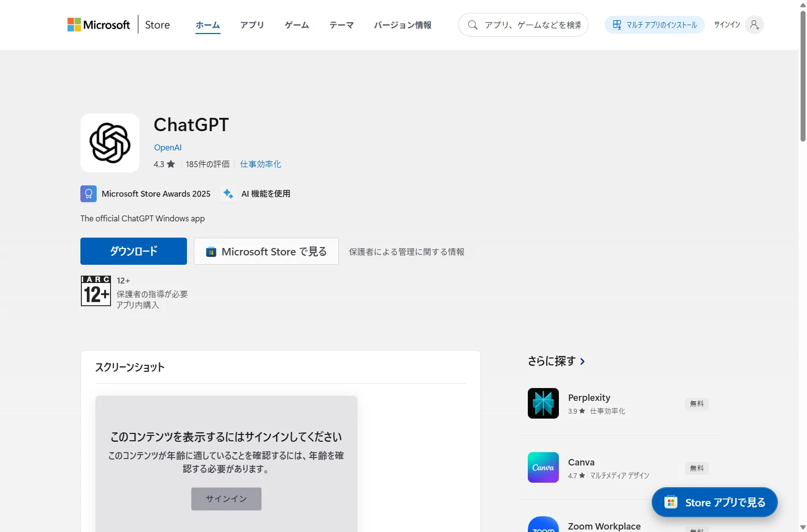The image size is (807, 532).
Task: Open the Zoom Workplace app title
Action: (604, 526)
